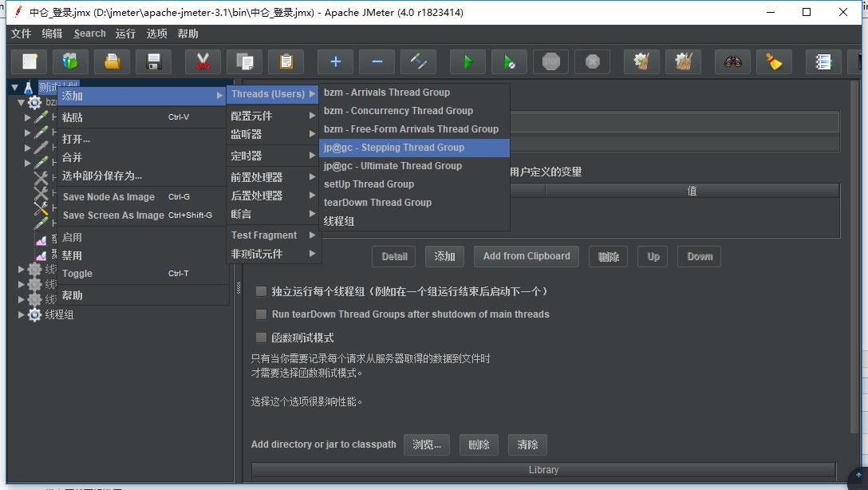
Task: Check 独立运行每个线程组 checkbox
Action: point(261,291)
